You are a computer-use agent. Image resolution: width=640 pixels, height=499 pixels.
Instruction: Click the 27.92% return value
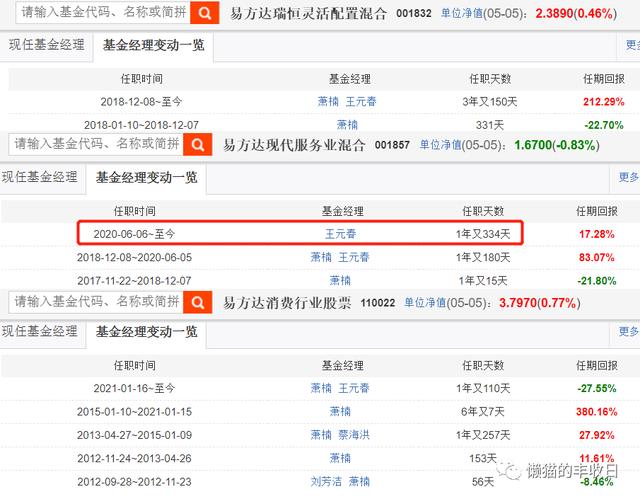pyautogui.click(x=597, y=435)
